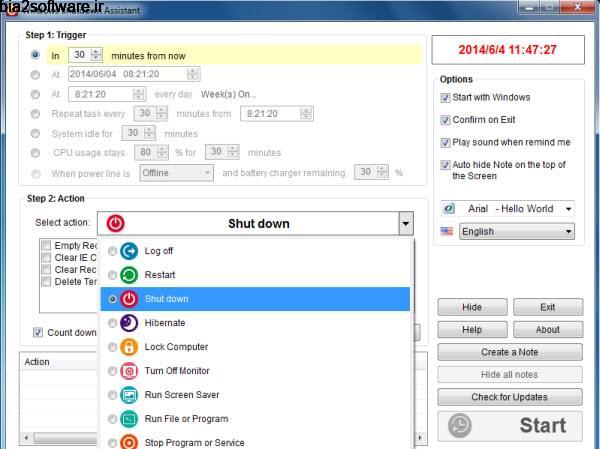Screen dimensions: 600x449
Task: Click the big Start button
Action: pyautogui.click(x=510, y=426)
